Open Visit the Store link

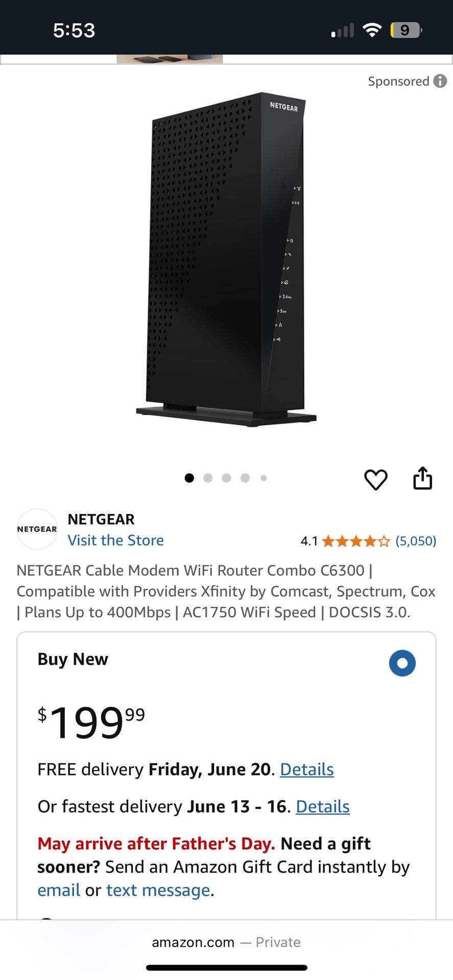116,540
